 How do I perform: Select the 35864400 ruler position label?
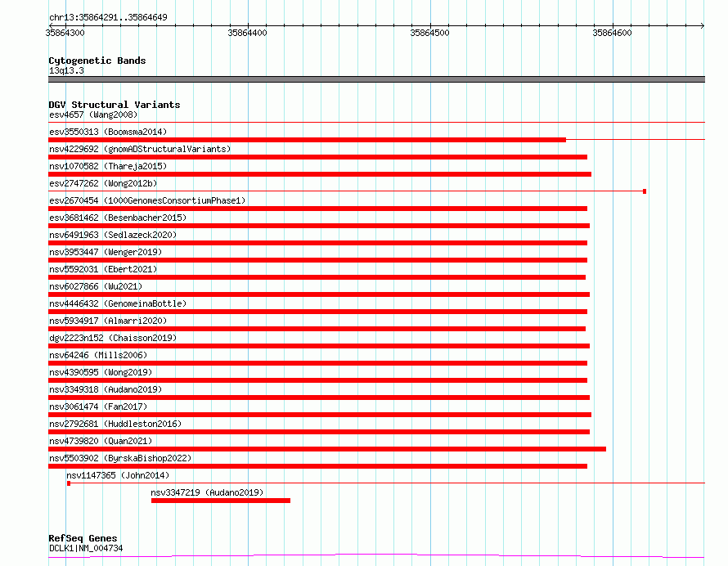(248, 33)
